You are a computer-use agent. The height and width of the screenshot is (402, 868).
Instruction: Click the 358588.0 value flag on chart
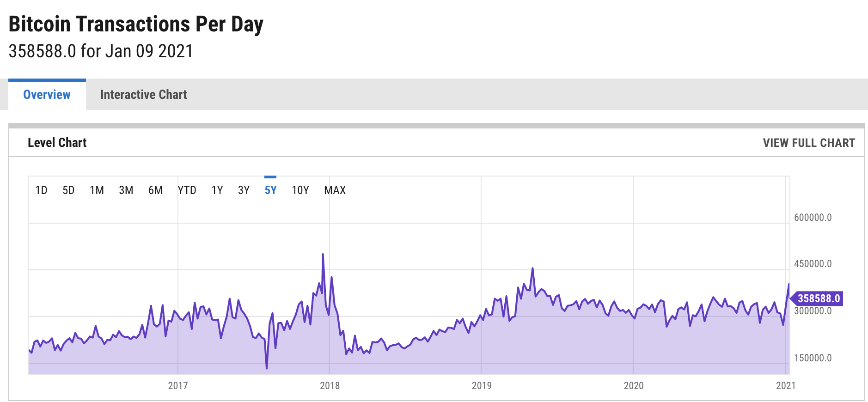click(817, 298)
